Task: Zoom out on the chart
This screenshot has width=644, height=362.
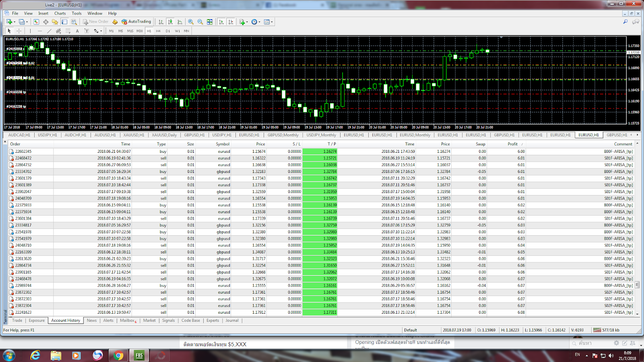Action: (200, 22)
